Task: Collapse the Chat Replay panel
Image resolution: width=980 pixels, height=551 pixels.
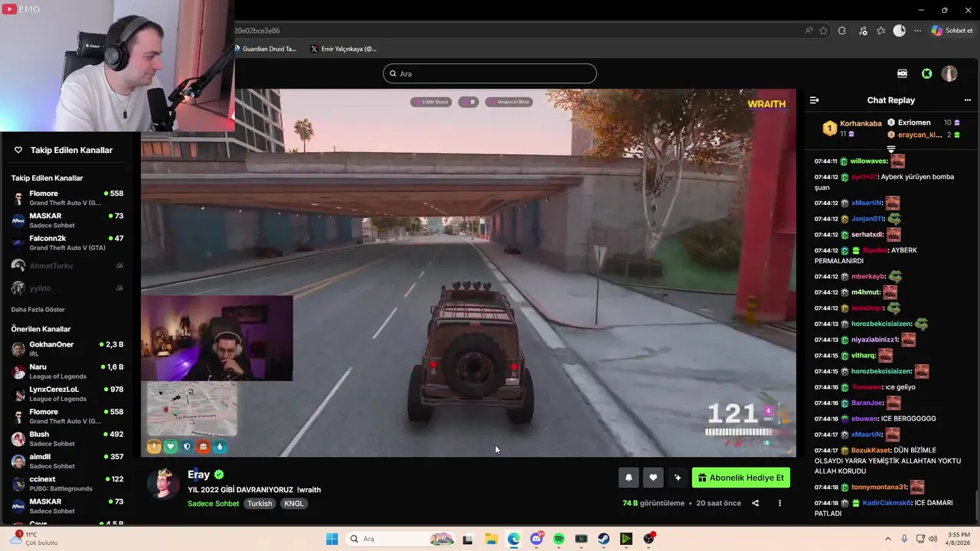Action: (815, 100)
